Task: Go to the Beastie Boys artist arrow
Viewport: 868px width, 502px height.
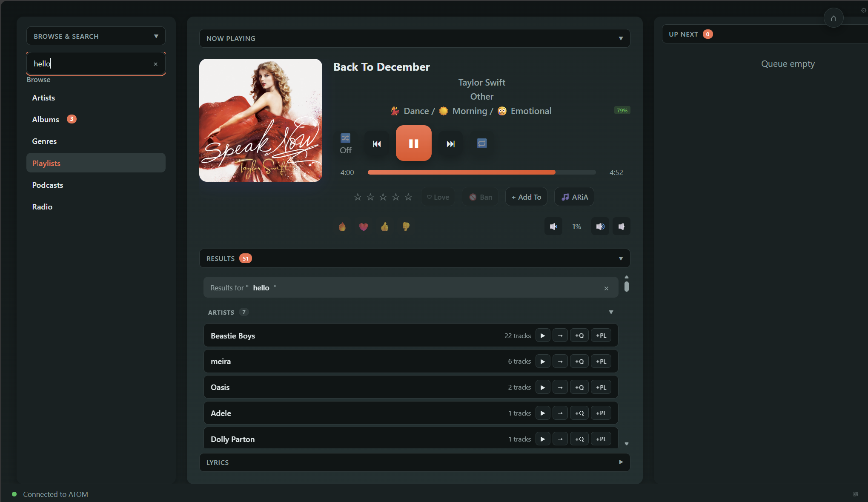Action: pyautogui.click(x=560, y=336)
